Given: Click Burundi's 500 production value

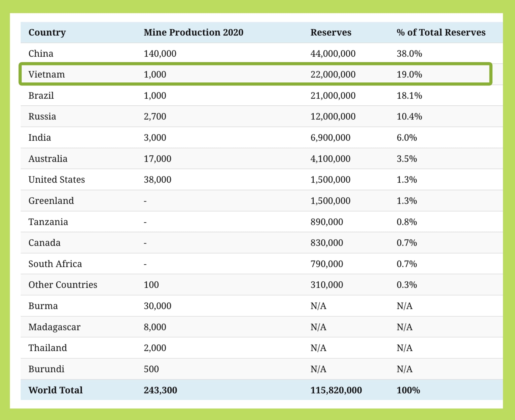Looking at the screenshot, I should 151,369.
